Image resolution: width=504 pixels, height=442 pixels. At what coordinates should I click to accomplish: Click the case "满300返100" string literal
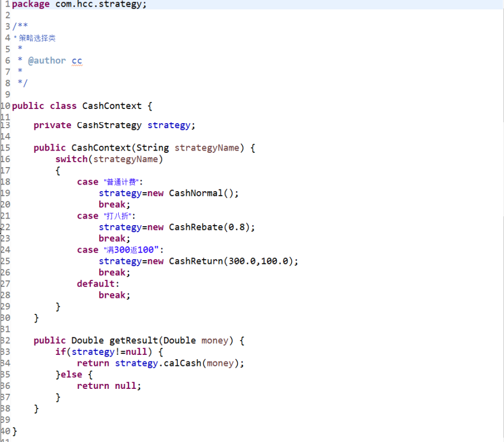point(131,250)
